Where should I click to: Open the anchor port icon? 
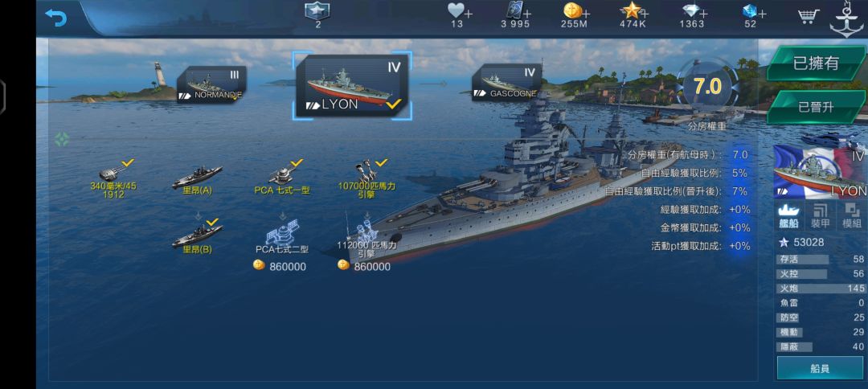[846, 20]
